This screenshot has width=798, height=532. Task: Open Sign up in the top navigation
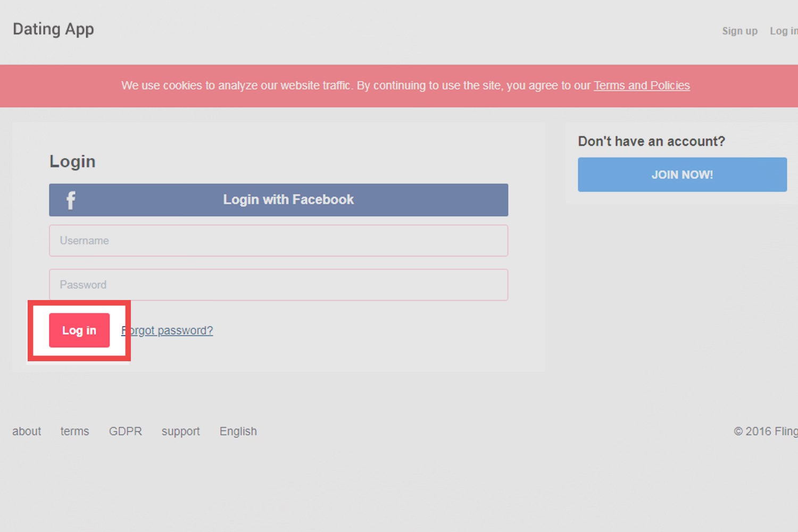739,31
